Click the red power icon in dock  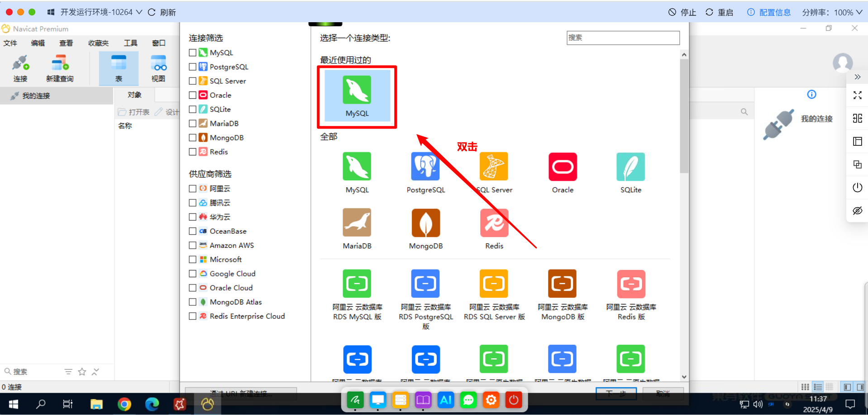514,400
